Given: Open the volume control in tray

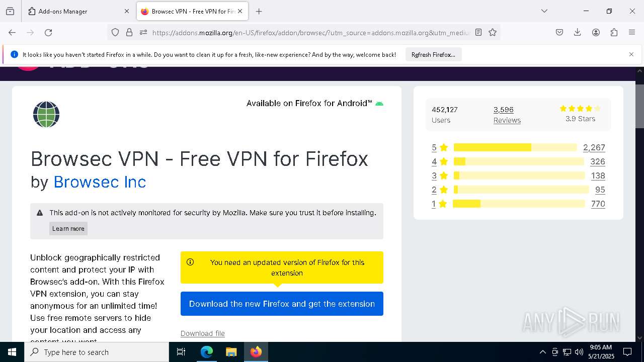Looking at the screenshot, I should click(579, 352).
